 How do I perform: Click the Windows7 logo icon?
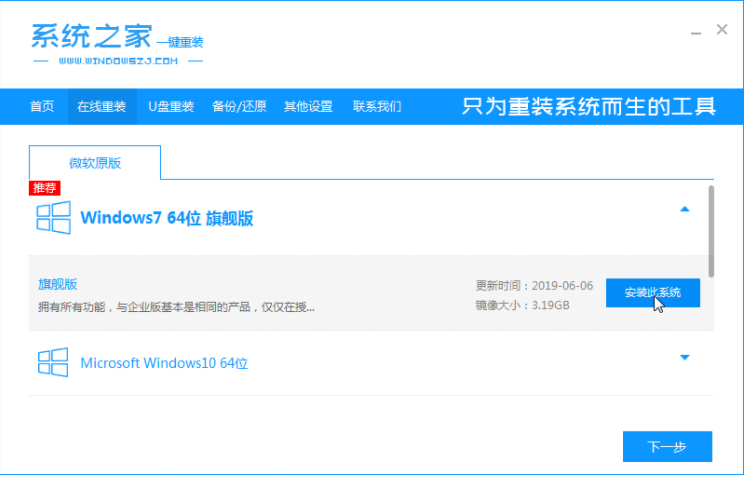pyautogui.click(x=53, y=218)
